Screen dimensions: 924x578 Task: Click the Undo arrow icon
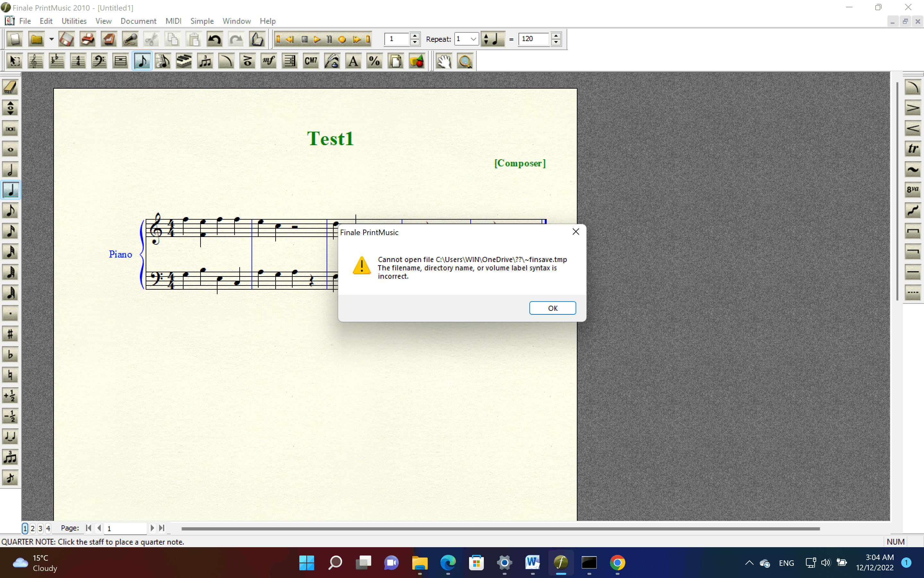[x=215, y=39]
